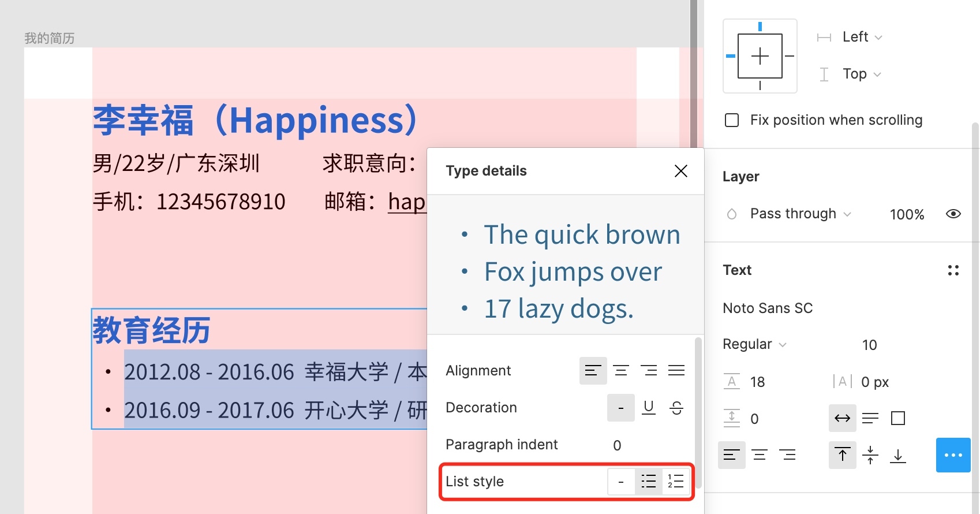This screenshot has width=980, height=514.
Task: Choose numbered list style
Action: (x=676, y=481)
